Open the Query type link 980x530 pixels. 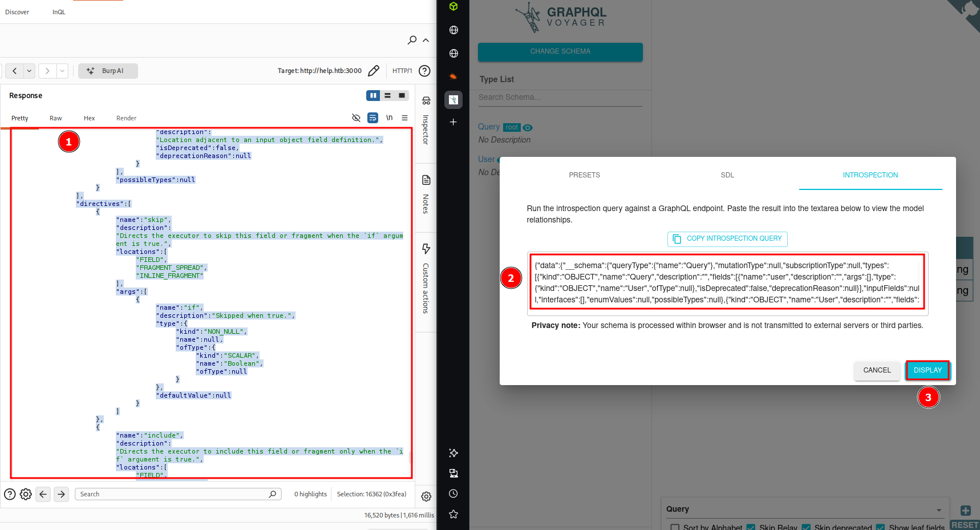[x=489, y=127]
